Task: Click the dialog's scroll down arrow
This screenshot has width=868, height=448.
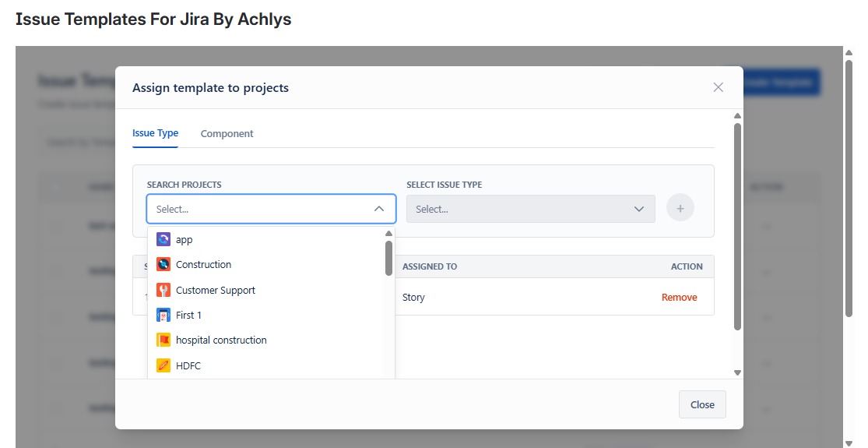Action: (737, 372)
